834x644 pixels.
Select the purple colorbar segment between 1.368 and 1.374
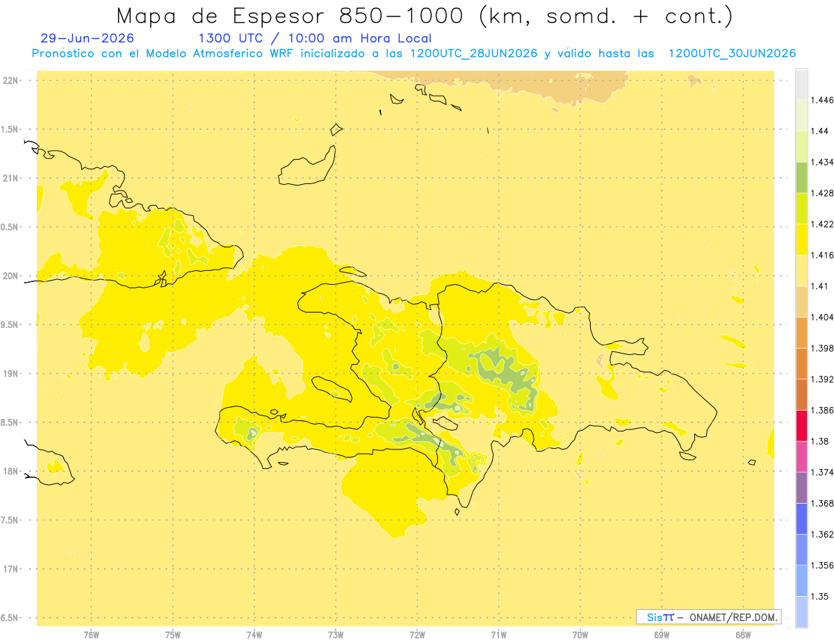pos(801,488)
